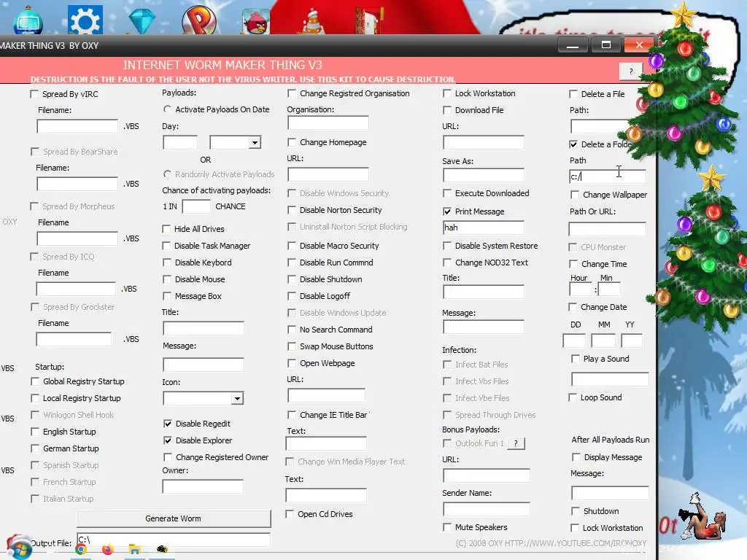Click the 1 IN chance input field
The image size is (747, 560).
pyautogui.click(x=196, y=206)
